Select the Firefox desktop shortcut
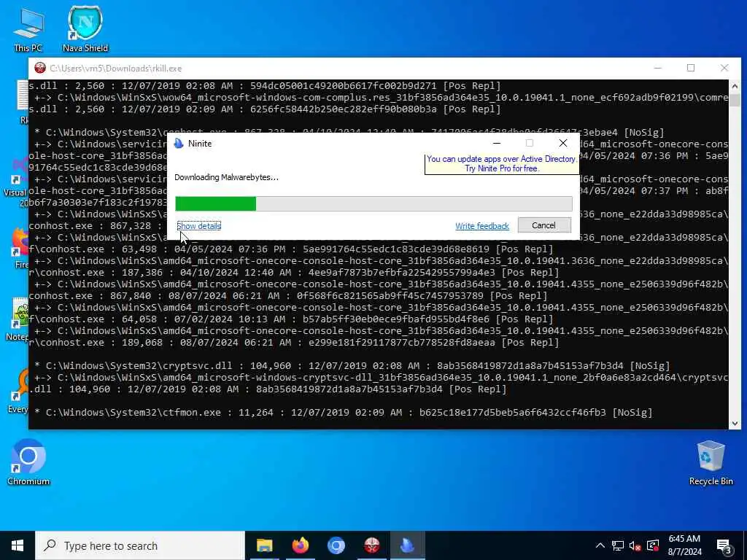Image resolution: width=747 pixels, height=560 pixels. [x=19, y=248]
